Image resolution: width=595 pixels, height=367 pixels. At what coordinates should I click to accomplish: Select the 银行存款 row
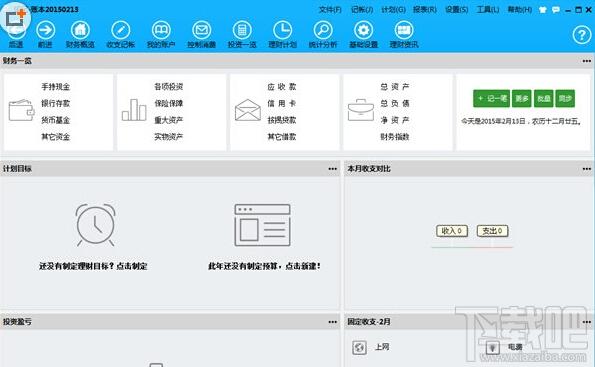point(55,103)
